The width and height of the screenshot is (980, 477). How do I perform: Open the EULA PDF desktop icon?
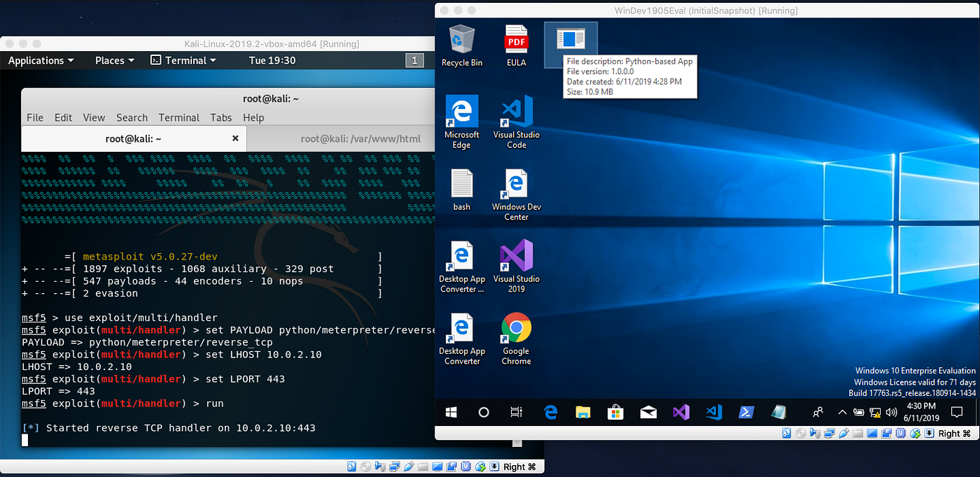[516, 45]
